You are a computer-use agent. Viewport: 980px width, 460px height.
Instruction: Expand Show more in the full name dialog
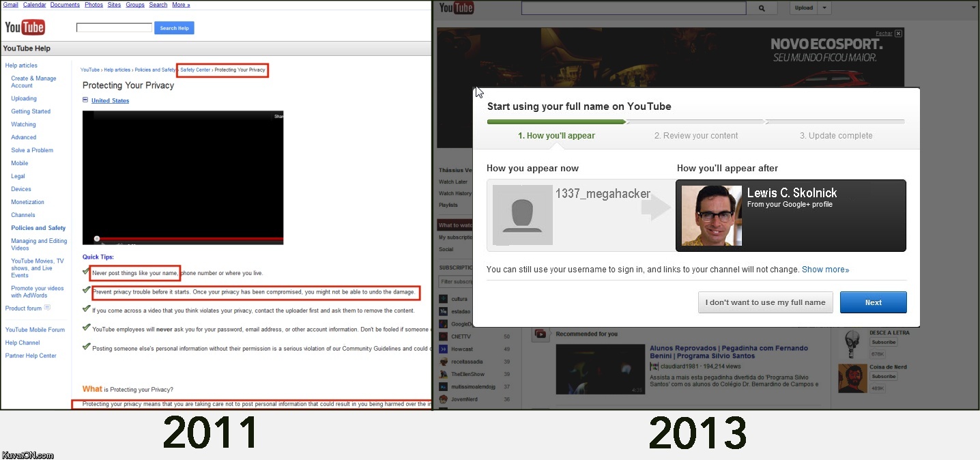825,269
